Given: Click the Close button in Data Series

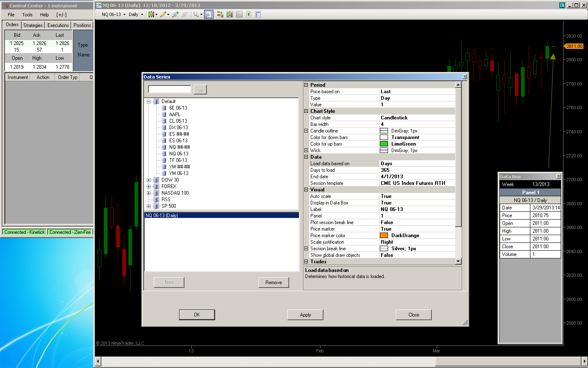Looking at the screenshot, I should pyautogui.click(x=414, y=315).
